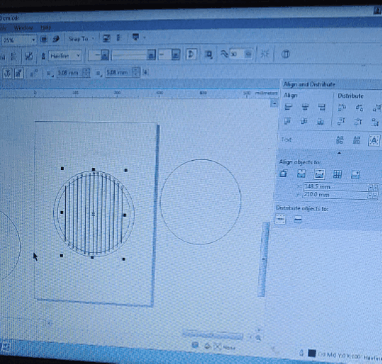Click the document color settings icon in status bar

195,345
